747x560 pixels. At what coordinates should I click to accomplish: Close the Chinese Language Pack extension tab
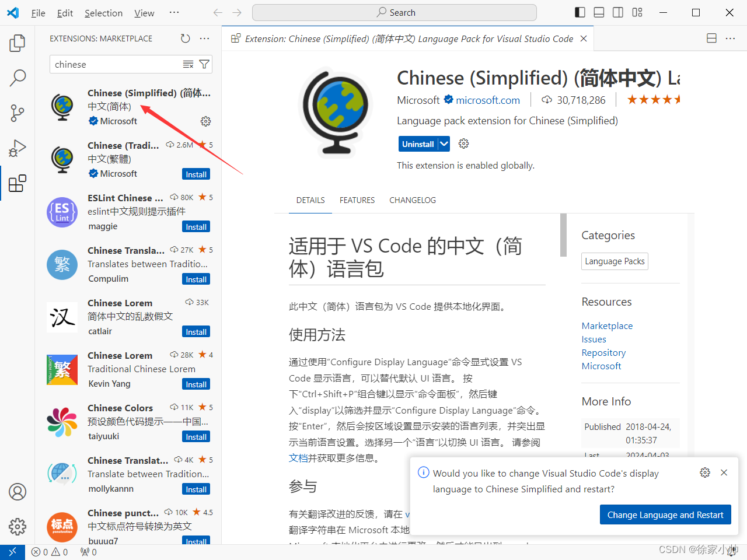pyautogui.click(x=584, y=38)
